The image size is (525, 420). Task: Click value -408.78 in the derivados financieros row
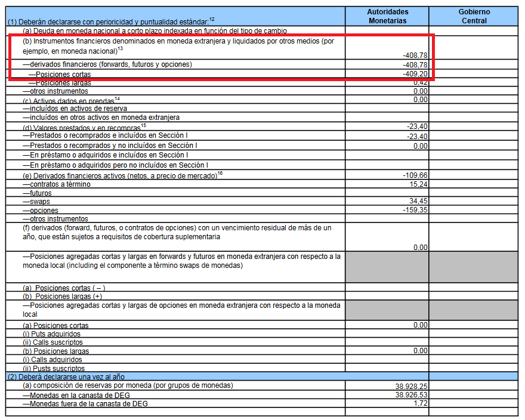click(x=415, y=64)
